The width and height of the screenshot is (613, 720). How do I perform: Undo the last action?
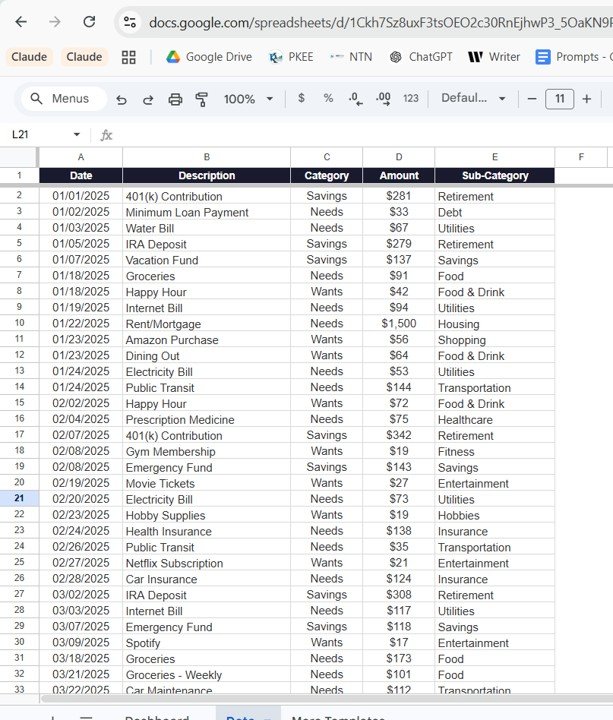coord(122,99)
